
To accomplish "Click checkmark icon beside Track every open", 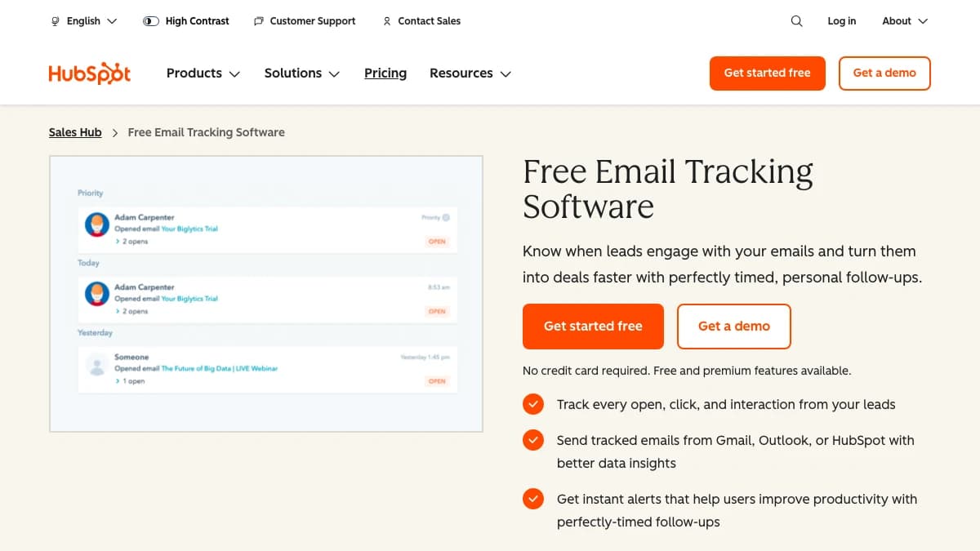I will 533,404.
